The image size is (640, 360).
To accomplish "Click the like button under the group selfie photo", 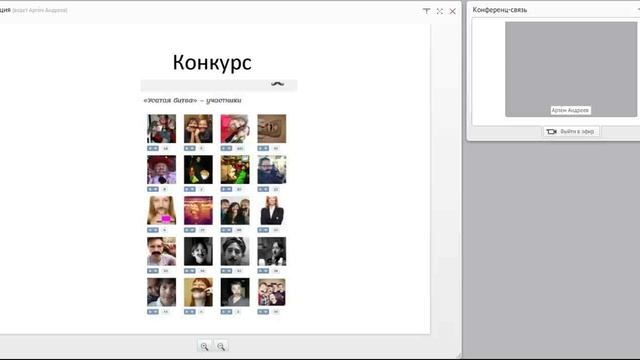I will coord(263,311).
